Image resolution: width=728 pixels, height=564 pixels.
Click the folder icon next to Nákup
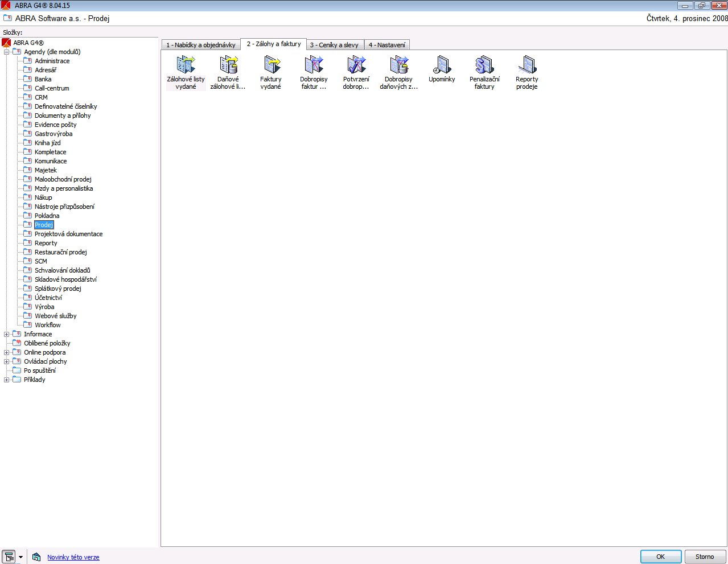[27, 197]
